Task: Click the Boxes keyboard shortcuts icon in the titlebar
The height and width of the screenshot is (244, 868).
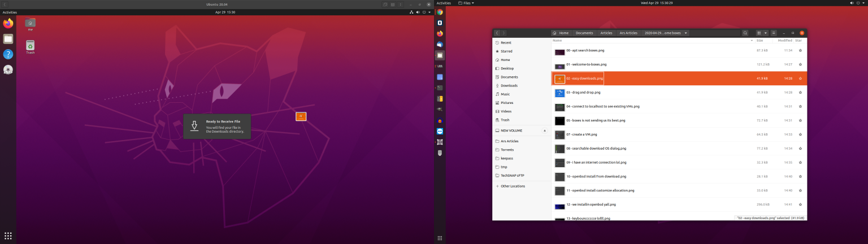Action: point(393,4)
